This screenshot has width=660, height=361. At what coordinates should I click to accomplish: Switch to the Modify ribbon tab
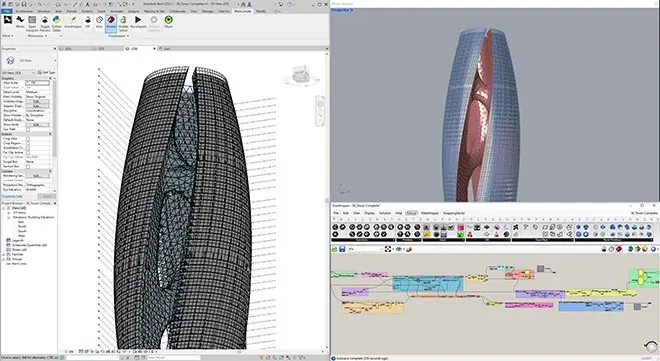coord(261,11)
